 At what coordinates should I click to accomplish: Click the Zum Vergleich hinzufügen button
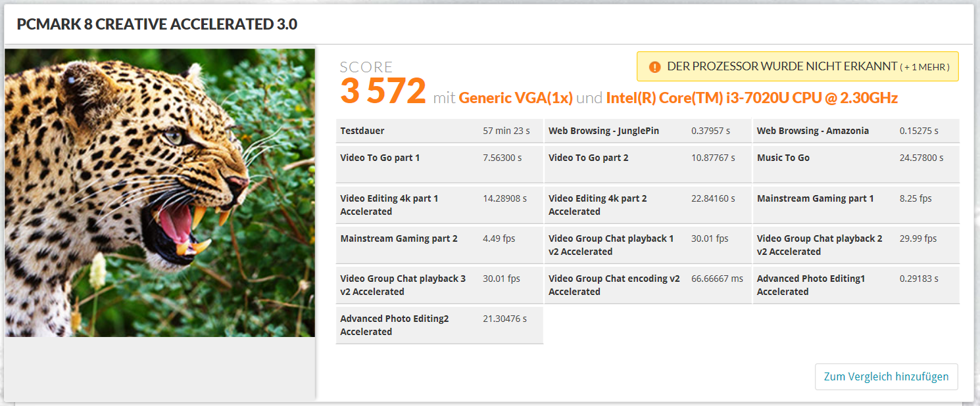[886, 376]
